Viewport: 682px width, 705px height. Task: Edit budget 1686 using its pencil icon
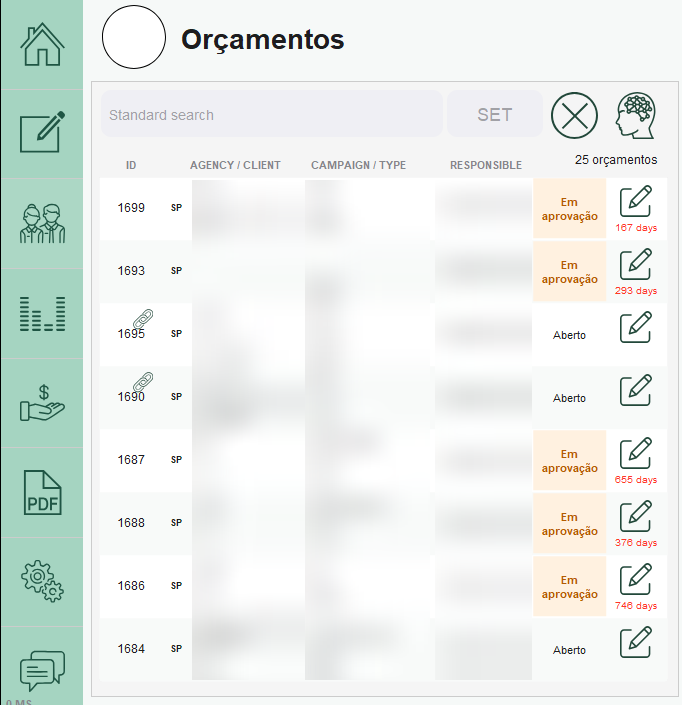(x=636, y=579)
